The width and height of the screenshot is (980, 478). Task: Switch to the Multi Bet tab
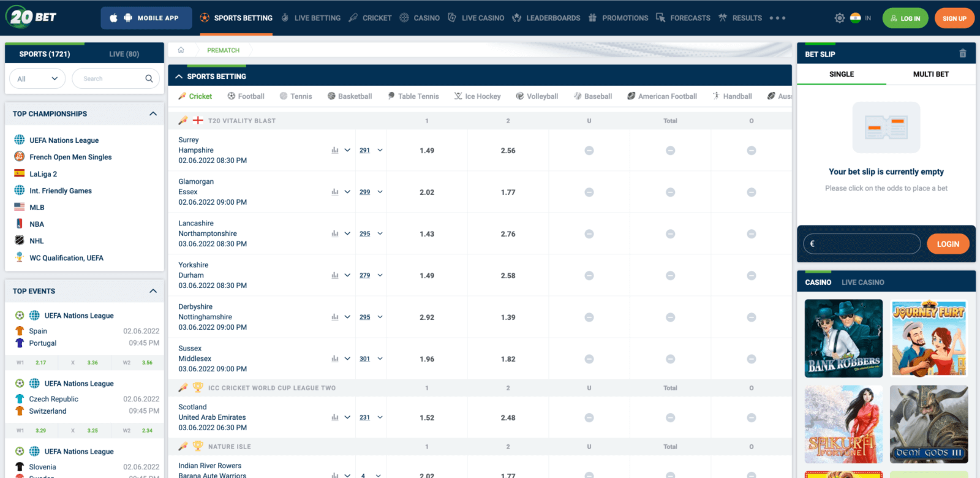click(x=930, y=74)
